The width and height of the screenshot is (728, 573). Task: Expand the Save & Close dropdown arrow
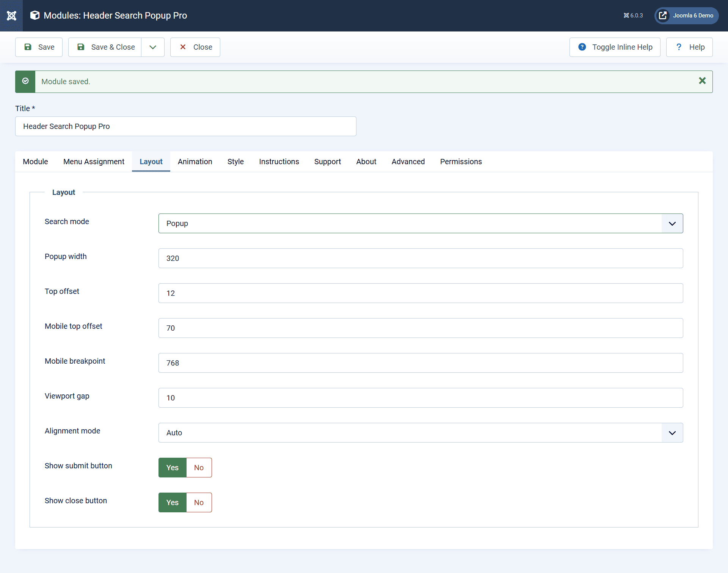[152, 47]
